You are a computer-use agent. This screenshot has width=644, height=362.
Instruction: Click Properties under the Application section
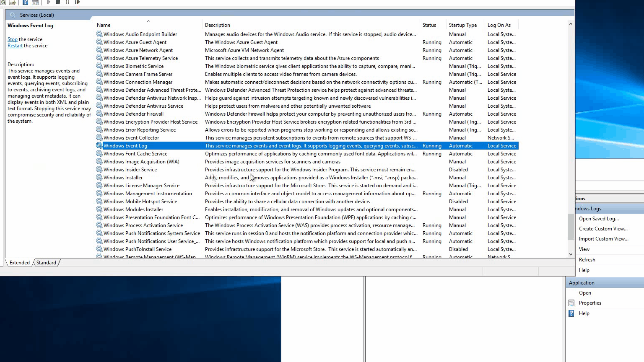[590, 303]
